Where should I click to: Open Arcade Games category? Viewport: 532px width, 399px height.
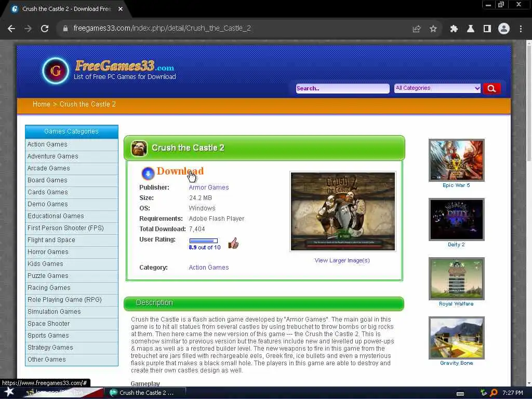72,168
